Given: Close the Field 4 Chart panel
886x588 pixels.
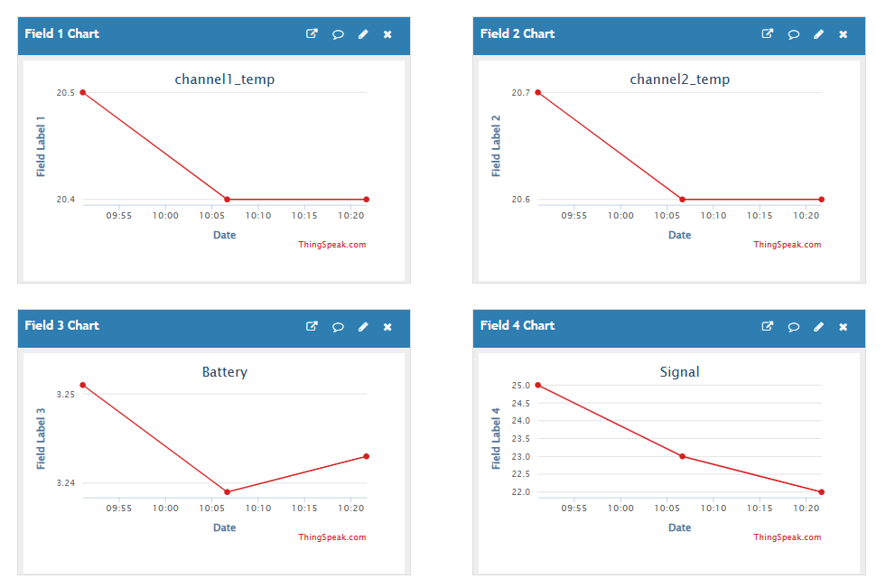Looking at the screenshot, I should click(x=843, y=327).
